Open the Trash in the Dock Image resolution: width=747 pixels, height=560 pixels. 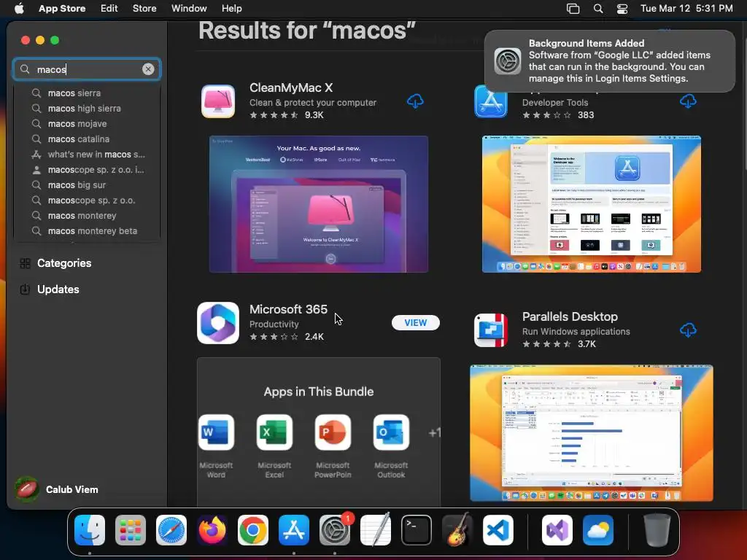coord(657,530)
